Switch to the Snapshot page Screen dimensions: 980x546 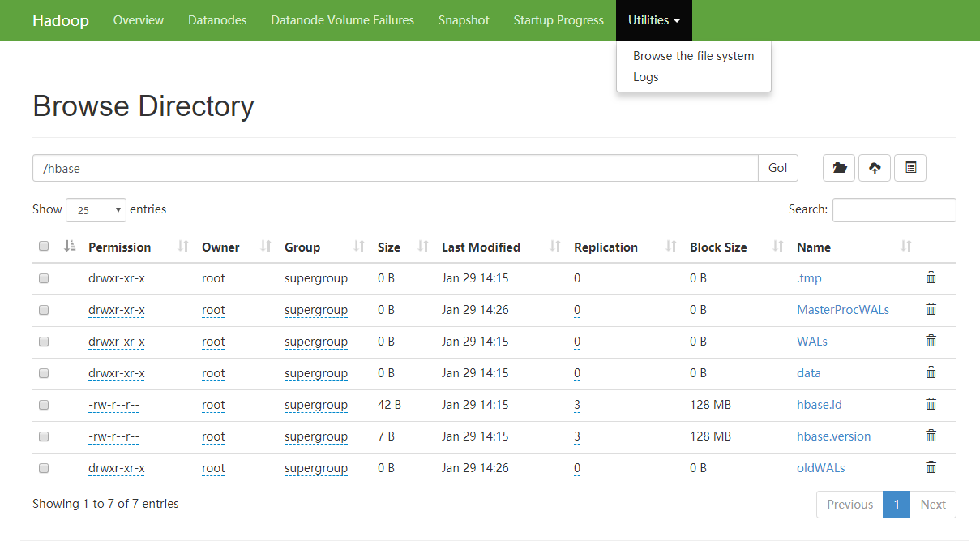pyautogui.click(x=464, y=20)
